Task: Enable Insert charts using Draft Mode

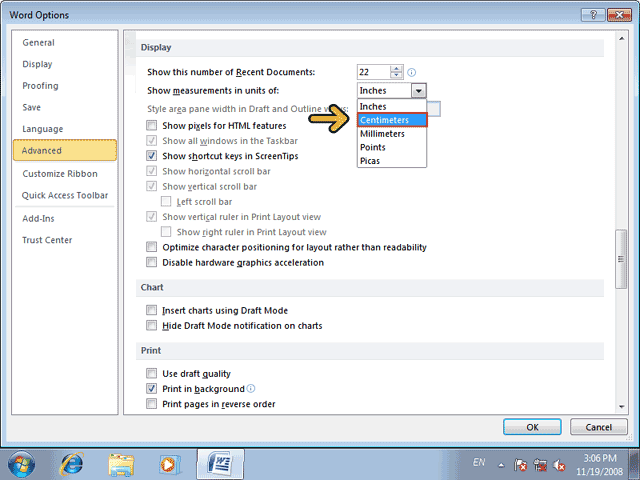Action: tap(151, 310)
